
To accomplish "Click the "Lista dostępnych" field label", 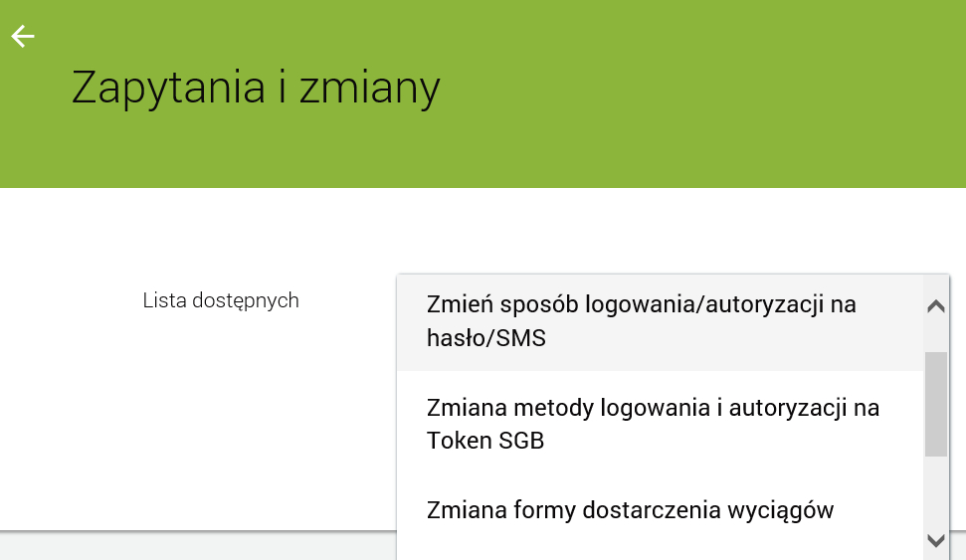I will 221,300.
